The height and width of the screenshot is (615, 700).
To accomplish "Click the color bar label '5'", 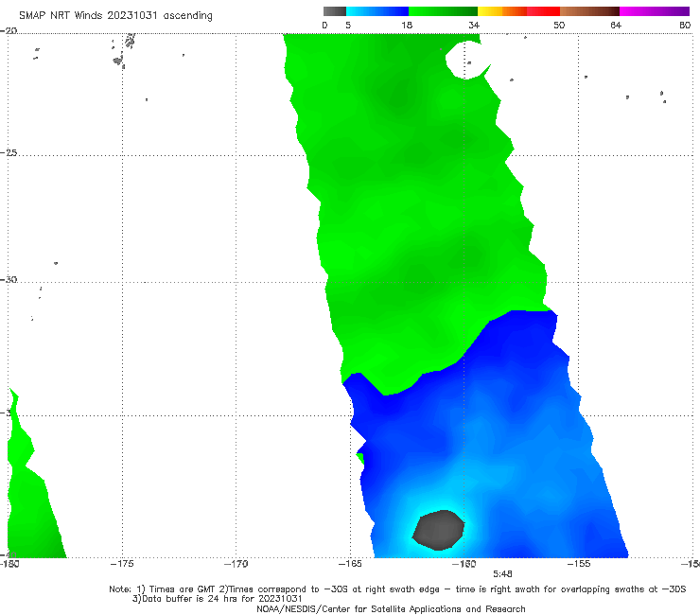I will (x=348, y=25).
